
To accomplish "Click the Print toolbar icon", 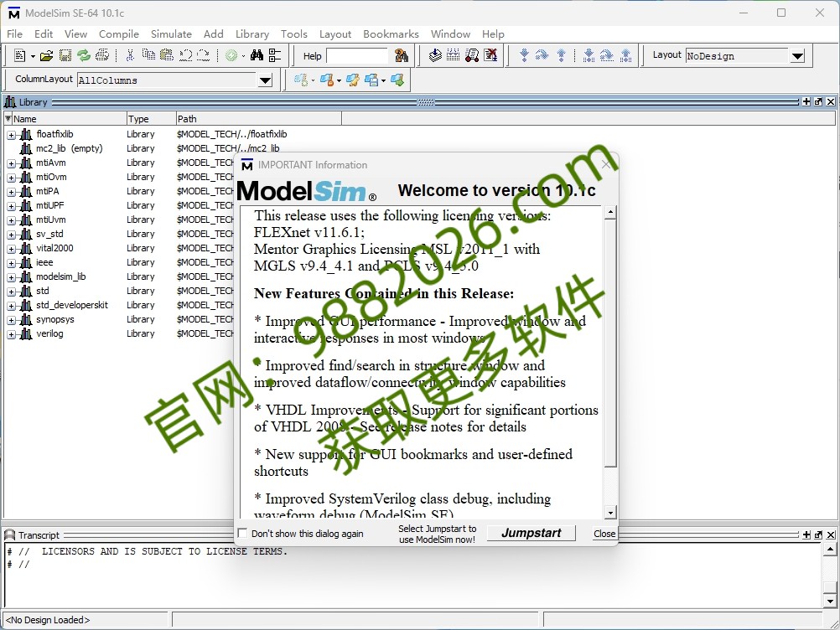I will [102, 55].
